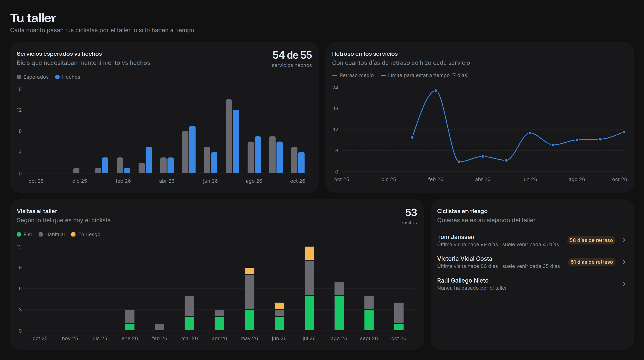Toggle the Límite para estar a tiempo legend

(425, 75)
